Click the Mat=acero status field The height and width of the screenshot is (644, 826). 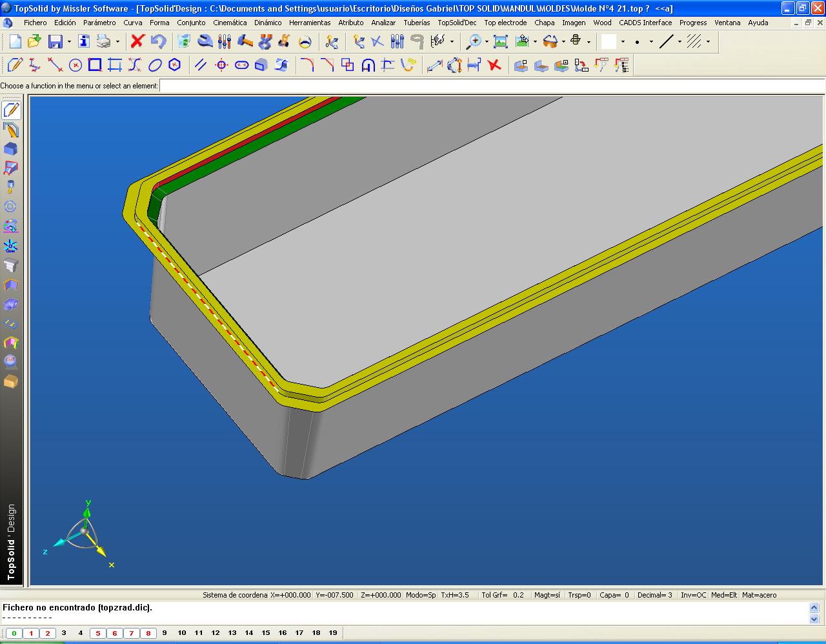(759, 595)
